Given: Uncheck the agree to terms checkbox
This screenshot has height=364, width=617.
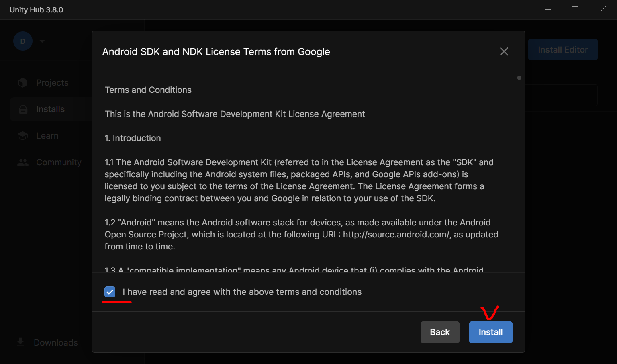Looking at the screenshot, I should coord(110,292).
